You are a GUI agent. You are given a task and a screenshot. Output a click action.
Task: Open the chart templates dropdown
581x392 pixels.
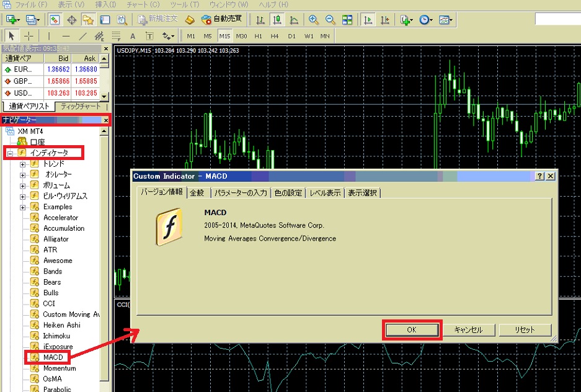click(x=445, y=20)
